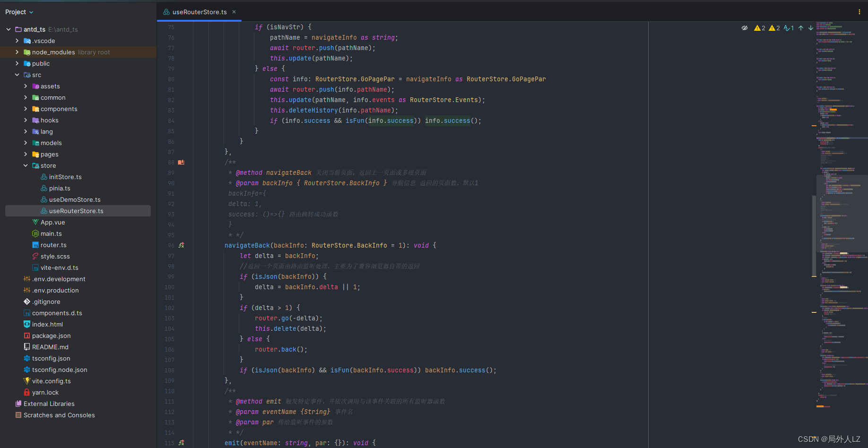Expand the components folder
The image size is (868, 448).
click(26, 109)
